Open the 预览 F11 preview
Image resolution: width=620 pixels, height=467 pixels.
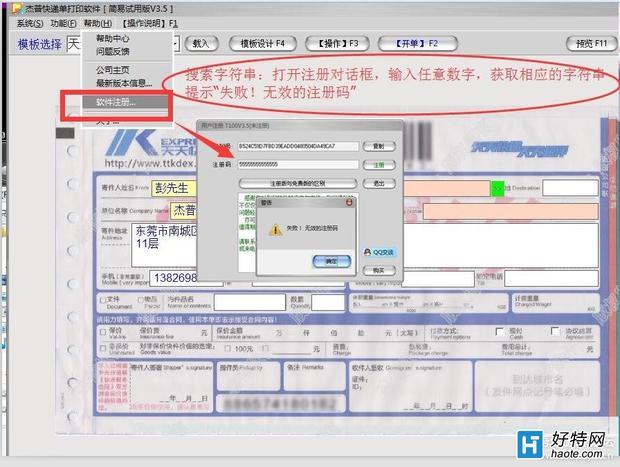591,43
